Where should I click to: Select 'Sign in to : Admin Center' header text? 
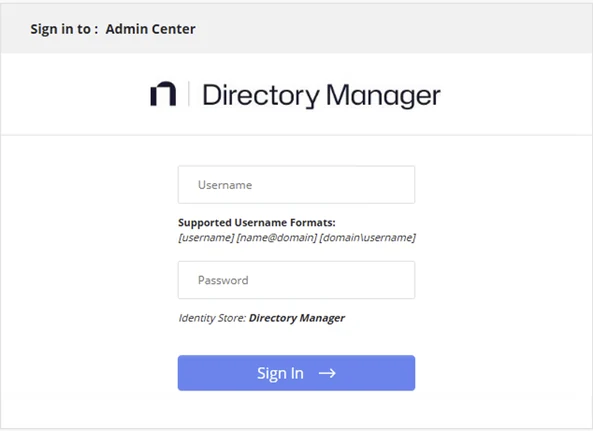(x=113, y=29)
